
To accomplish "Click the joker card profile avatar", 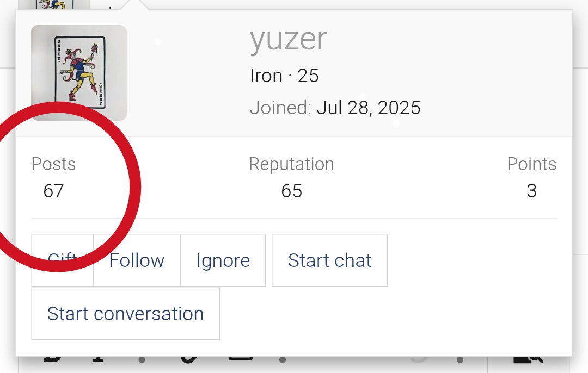I will click(x=78, y=72).
